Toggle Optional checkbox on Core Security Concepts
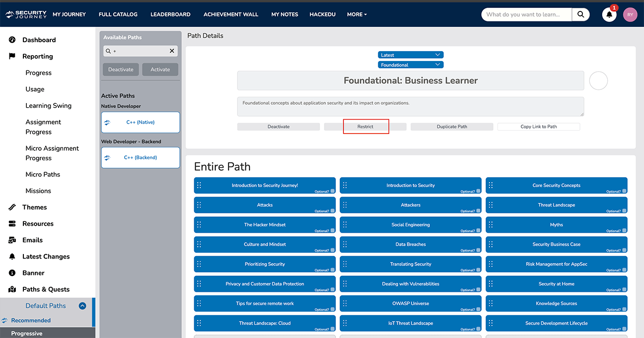The image size is (644, 338). pos(624,191)
